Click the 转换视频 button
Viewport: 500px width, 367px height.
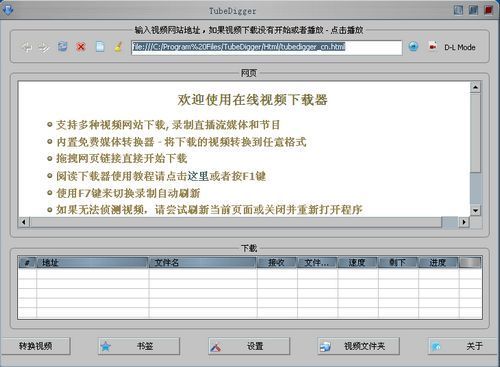tap(35, 346)
